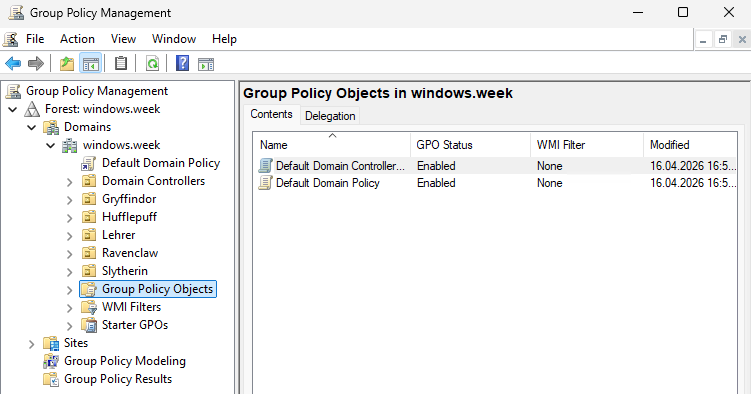Switch to the Delegation tab
This screenshot has width=751, height=394.
coord(330,116)
